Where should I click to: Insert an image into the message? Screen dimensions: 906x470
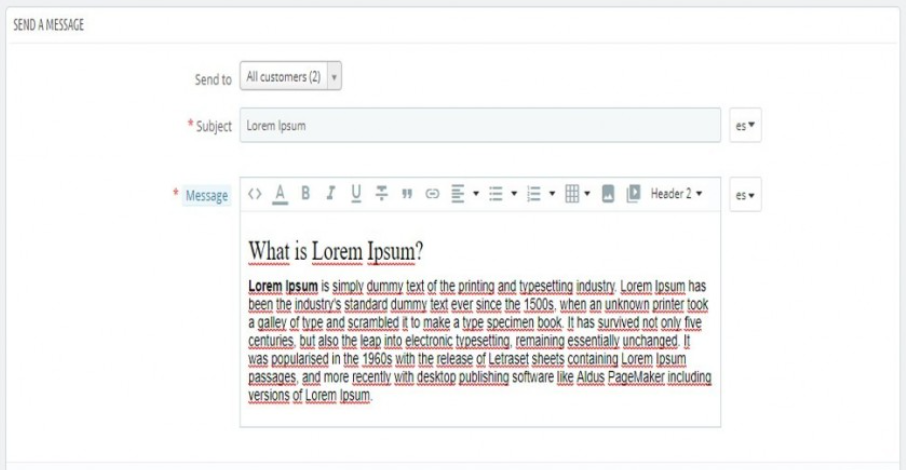(608, 194)
